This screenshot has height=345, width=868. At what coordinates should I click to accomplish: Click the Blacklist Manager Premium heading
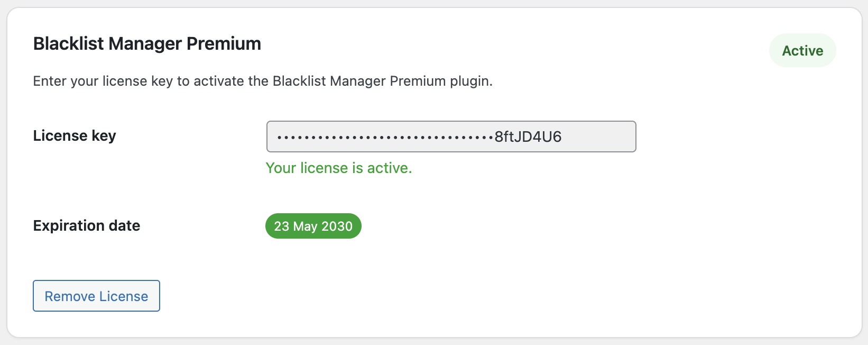click(147, 43)
